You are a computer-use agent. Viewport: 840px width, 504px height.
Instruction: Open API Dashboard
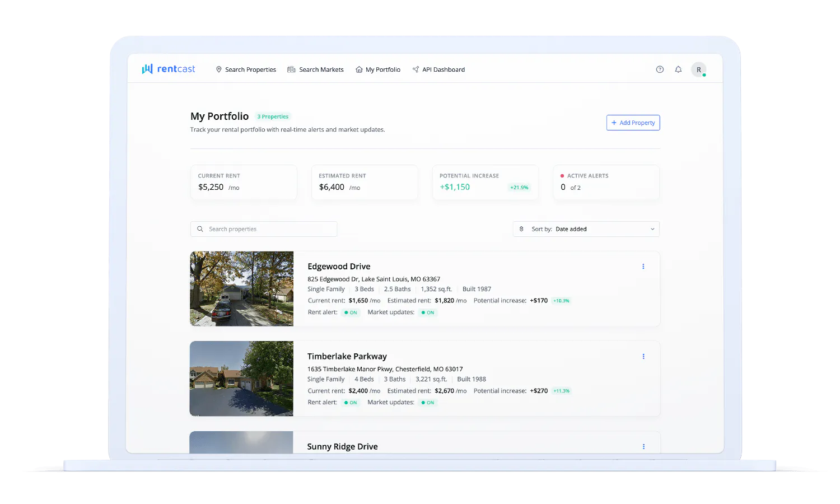point(438,69)
